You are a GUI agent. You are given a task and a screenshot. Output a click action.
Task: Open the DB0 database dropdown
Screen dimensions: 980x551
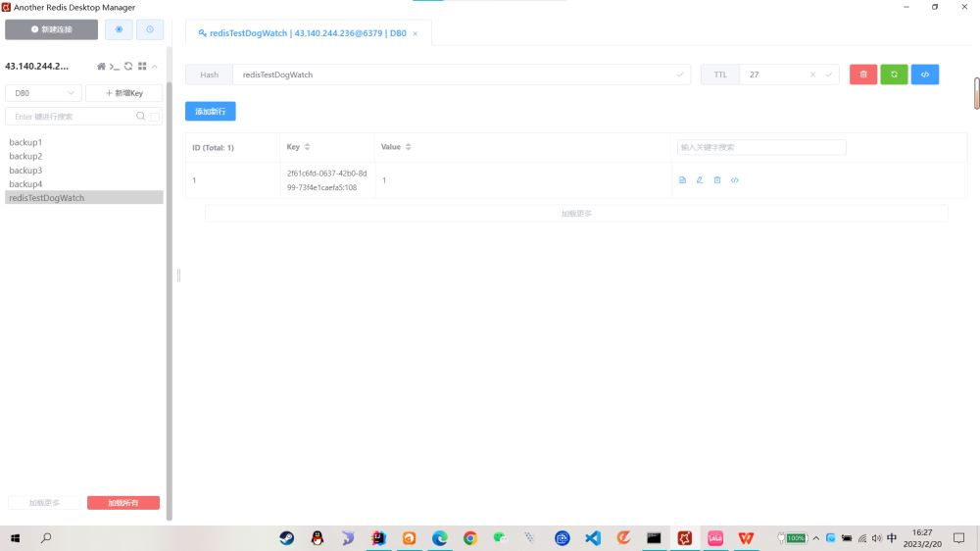[44, 92]
